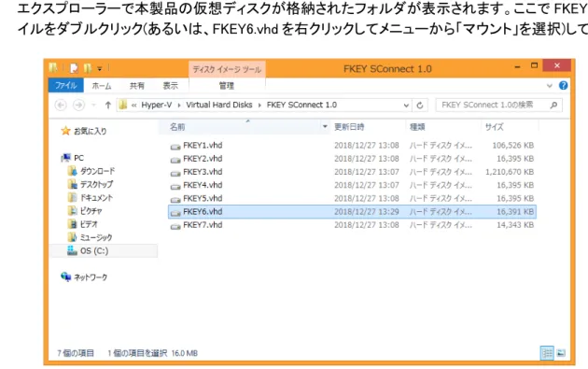
Task: Expand the arrow after Hyper-V breadcrumb
Action: click(x=179, y=106)
